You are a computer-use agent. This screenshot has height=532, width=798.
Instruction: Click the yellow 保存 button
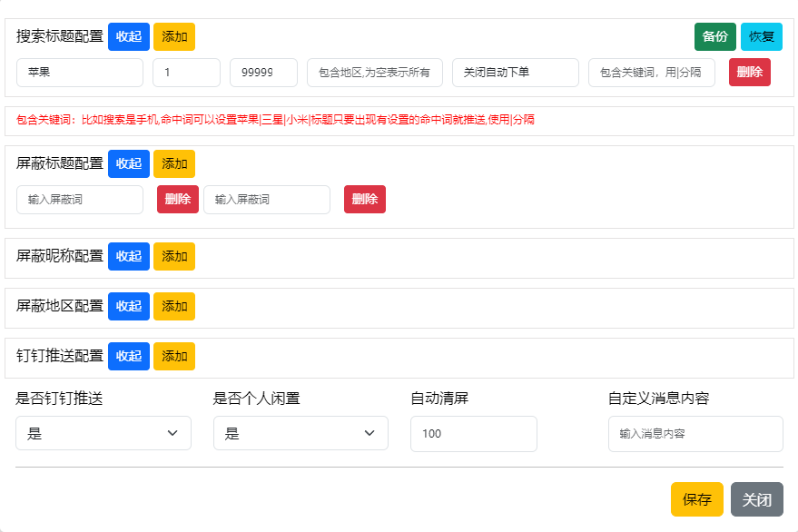[x=696, y=499]
